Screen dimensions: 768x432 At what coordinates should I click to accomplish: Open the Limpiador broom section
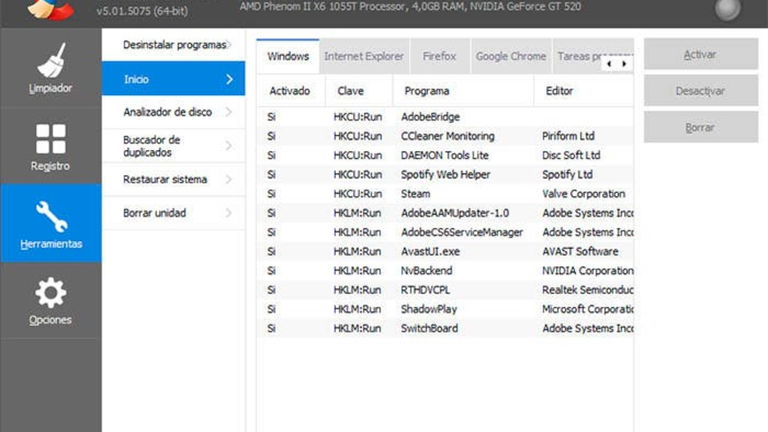click(x=50, y=68)
